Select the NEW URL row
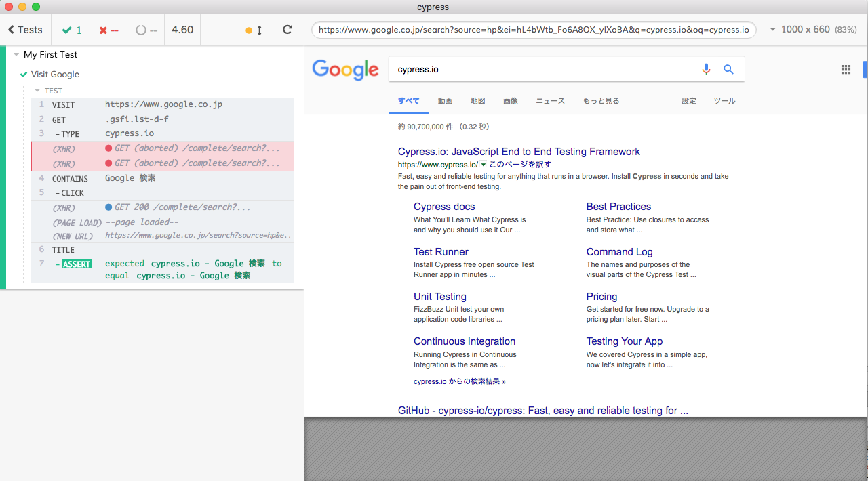868x481 pixels. pyautogui.click(x=162, y=236)
